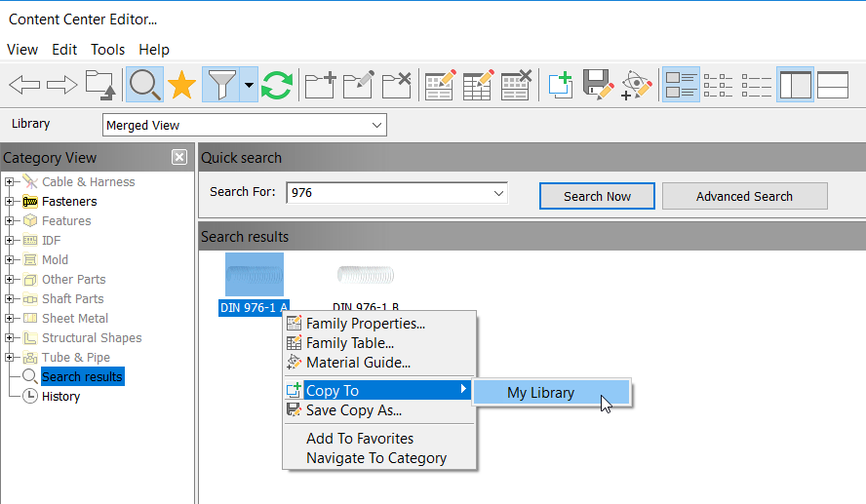Open the View menu
The height and width of the screenshot is (504, 866).
pos(22,50)
